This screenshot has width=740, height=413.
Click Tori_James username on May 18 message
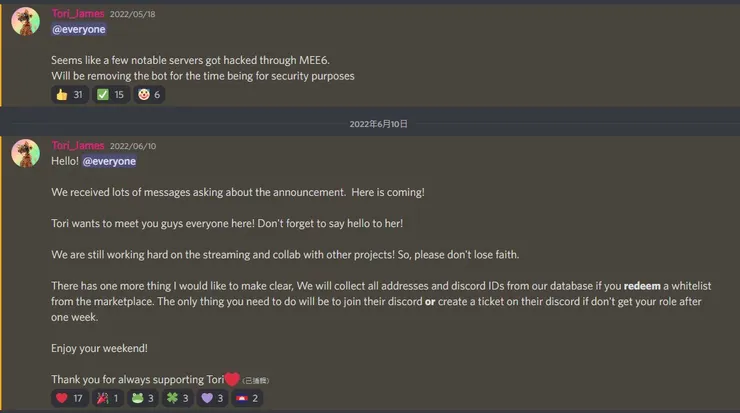point(77,13)
